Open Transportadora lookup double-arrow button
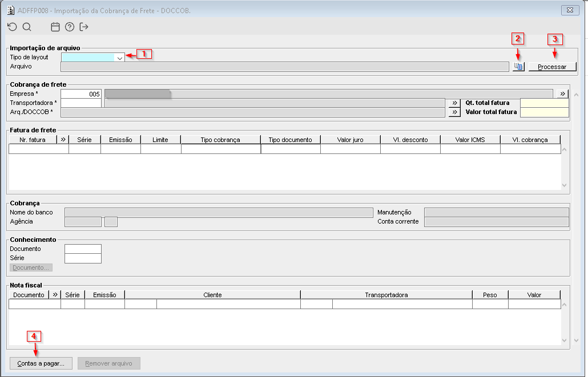Screen dimensions: 588x377 click(454, 103)
